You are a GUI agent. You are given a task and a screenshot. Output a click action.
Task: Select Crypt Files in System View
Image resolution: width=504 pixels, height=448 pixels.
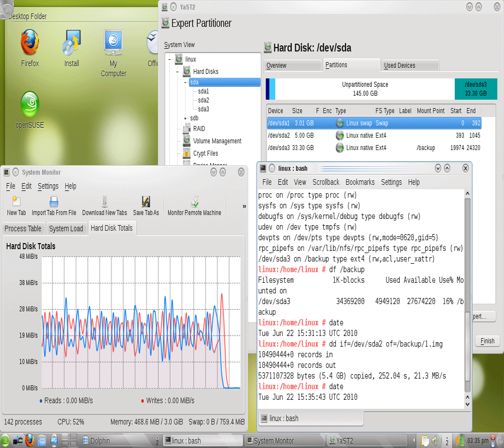206,153
